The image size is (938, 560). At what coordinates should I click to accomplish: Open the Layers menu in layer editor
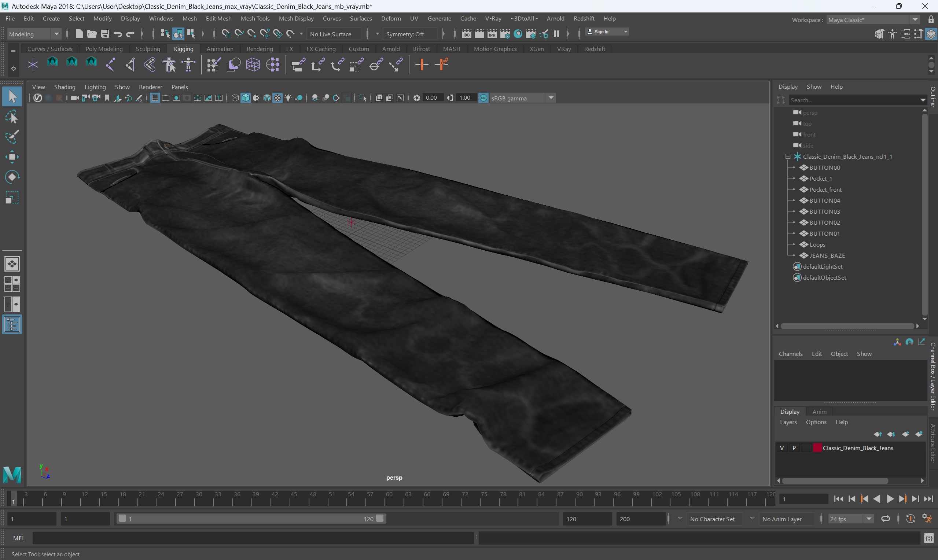click(788, 422)
